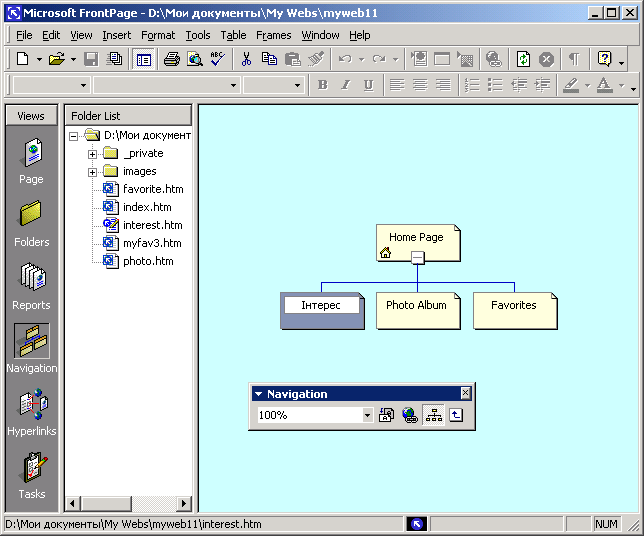Open the Open-file dropdown arrow
The width and height of the screenshot is (644, 536).
point(73,60)
